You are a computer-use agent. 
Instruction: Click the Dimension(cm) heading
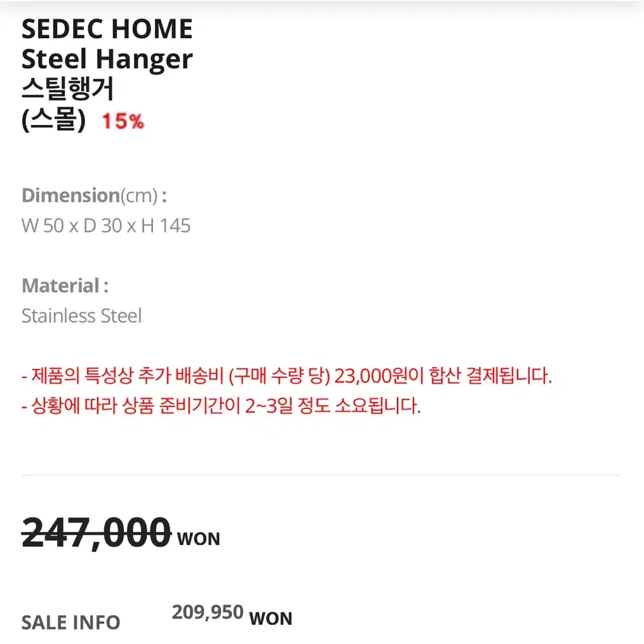pyautogui.click(x=94, y=196)
